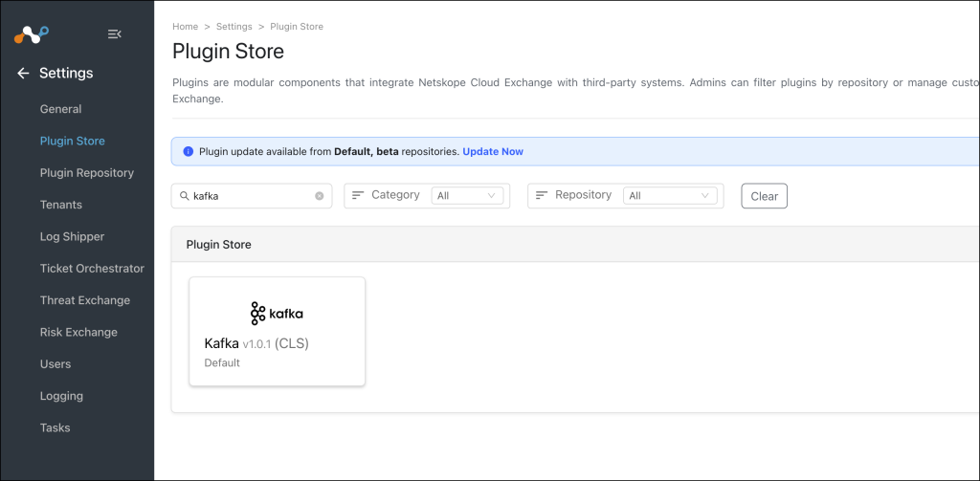The image size is (980, 481).
Task: Click the Kafka logo on the plugin card
Action: click(277, 313)
